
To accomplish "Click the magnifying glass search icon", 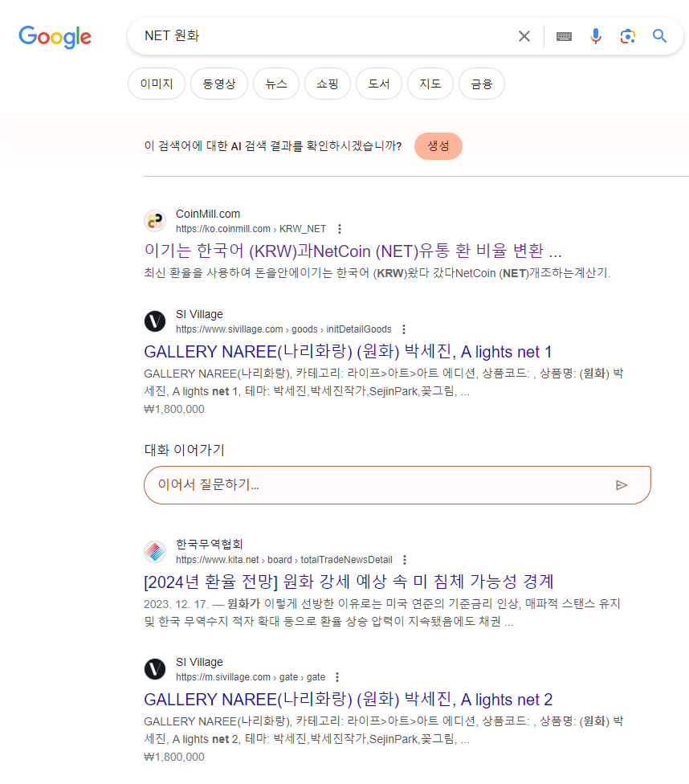I will pos(659,36).
